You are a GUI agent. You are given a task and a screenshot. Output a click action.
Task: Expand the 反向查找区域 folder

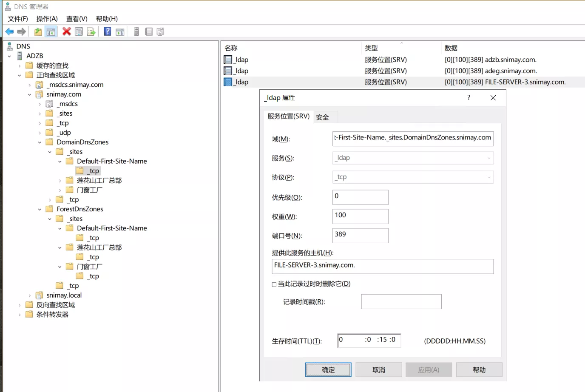[19, 305]
